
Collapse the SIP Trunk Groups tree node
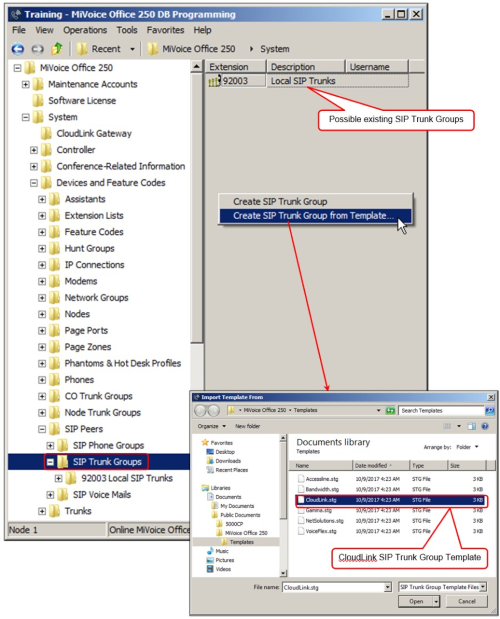tap(51, 461)
